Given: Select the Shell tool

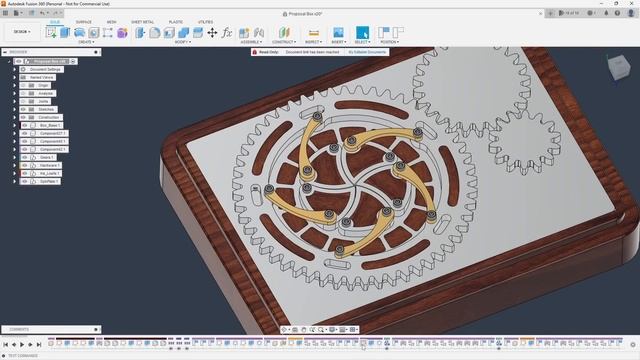Looking at the screenshot, I should point(169,33).
